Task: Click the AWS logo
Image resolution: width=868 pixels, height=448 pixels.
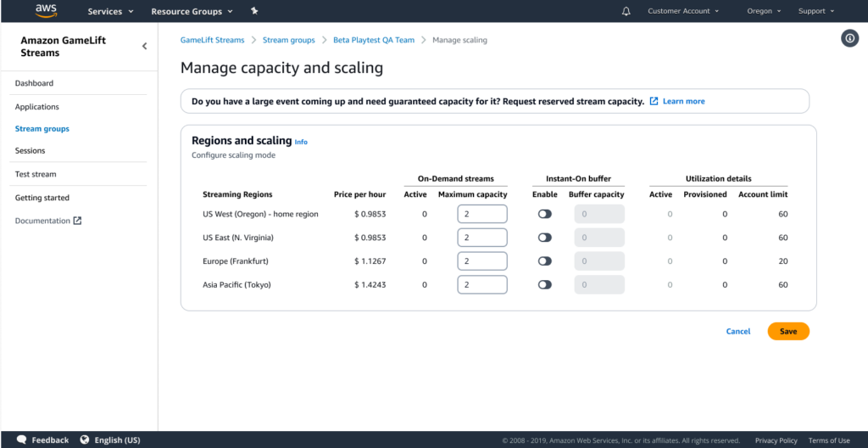Action: [x=47, y=10]
